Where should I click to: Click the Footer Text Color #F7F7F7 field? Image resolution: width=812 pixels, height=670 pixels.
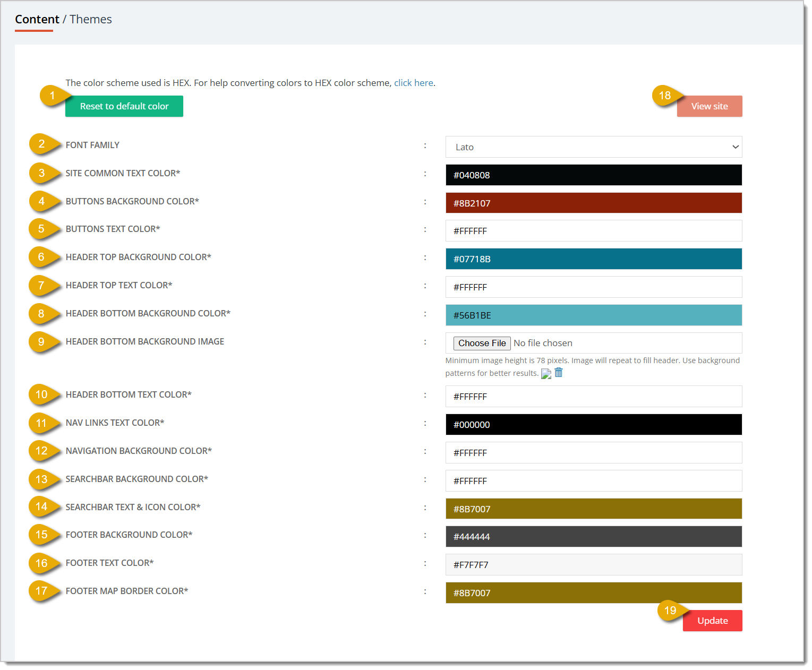click(594, 565)
